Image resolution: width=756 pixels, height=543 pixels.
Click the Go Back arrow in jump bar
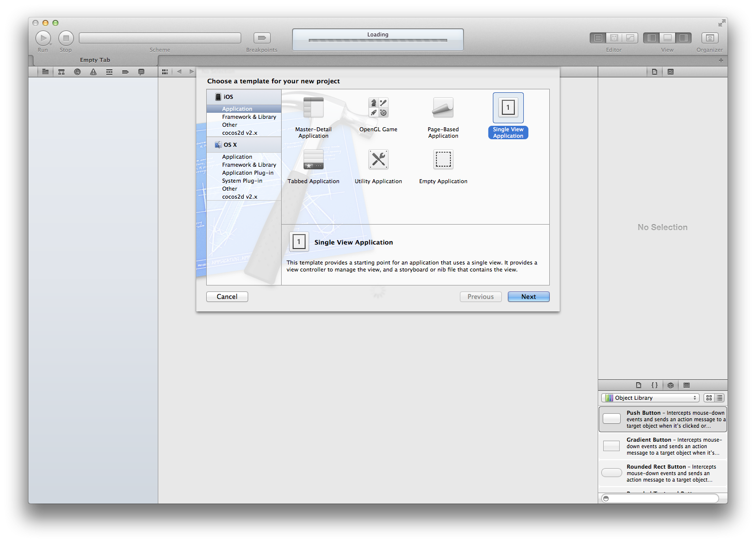[179, 72]
